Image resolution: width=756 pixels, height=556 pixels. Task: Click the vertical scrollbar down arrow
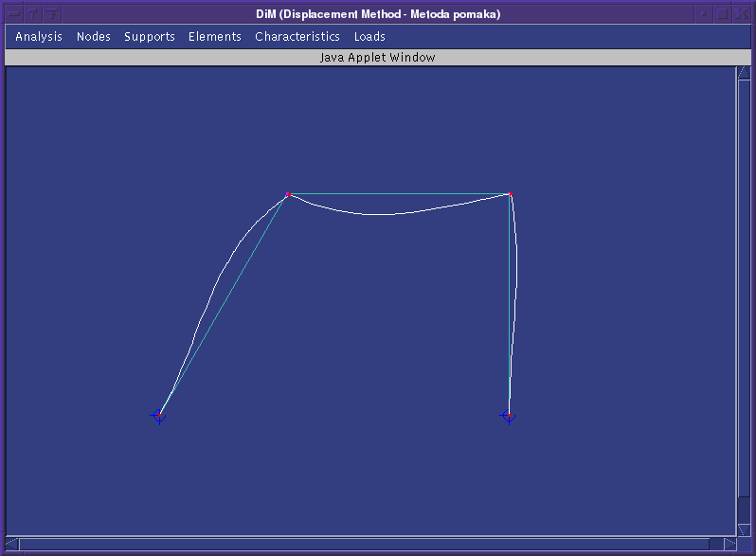coord(744,529)
